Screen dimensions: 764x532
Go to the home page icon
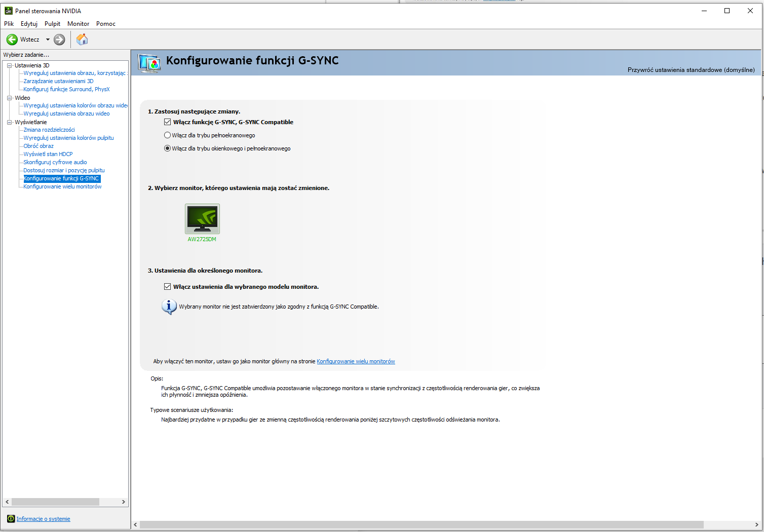(82, 39)
